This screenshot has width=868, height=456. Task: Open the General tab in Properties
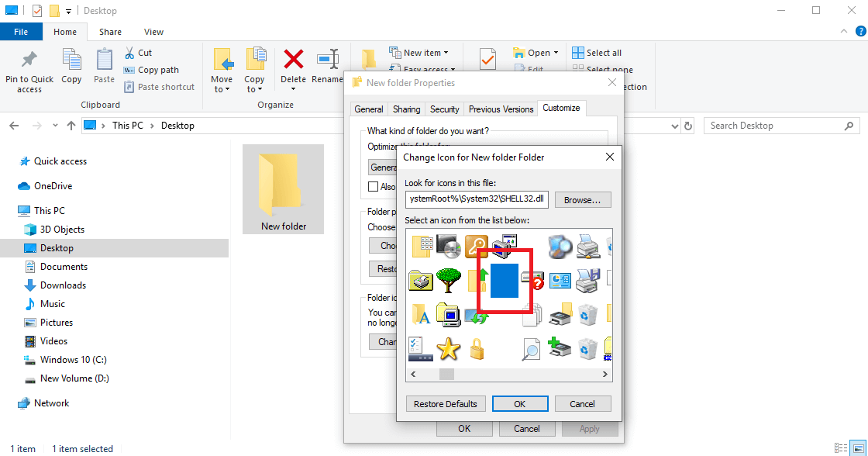369,109
